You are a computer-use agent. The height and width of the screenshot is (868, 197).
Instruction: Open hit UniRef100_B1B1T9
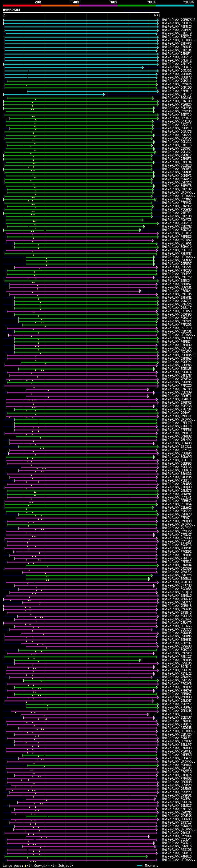[177, 34]
